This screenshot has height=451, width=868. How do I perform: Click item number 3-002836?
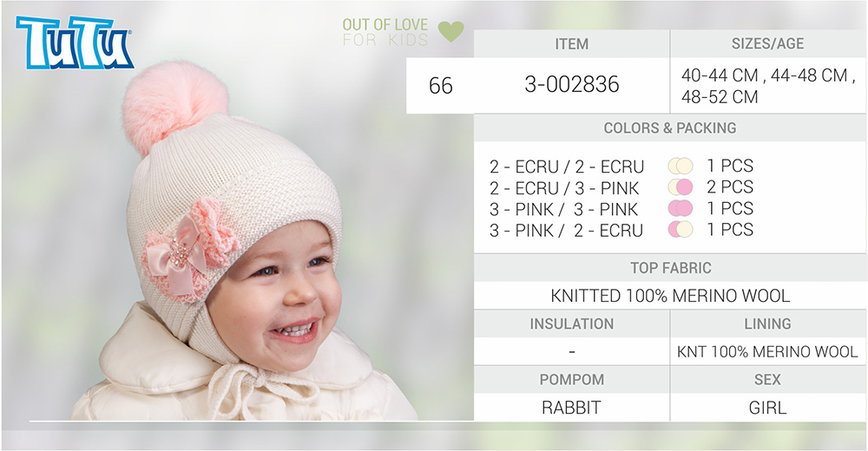coord(572,85)
